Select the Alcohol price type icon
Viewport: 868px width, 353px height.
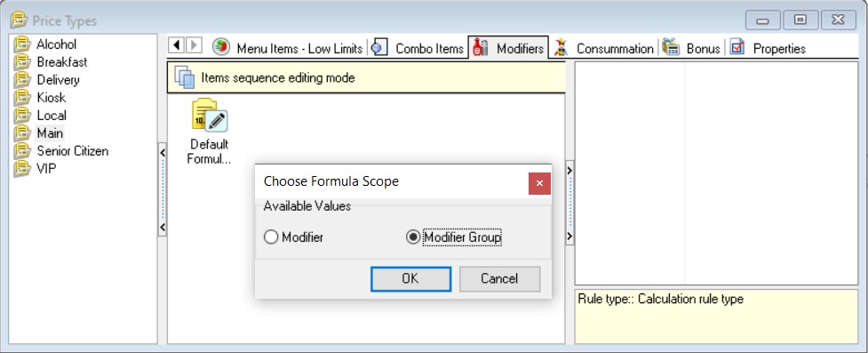22,44
